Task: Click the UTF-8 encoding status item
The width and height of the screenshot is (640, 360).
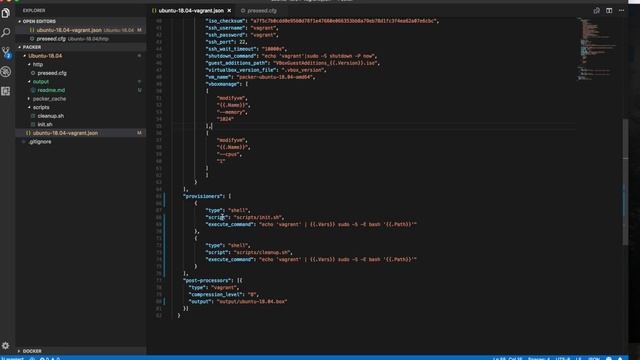Action: (x=563, y=359)
